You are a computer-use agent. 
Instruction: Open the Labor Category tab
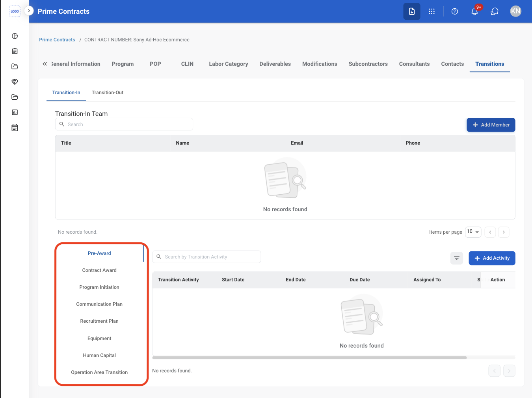tap(229, 64)
